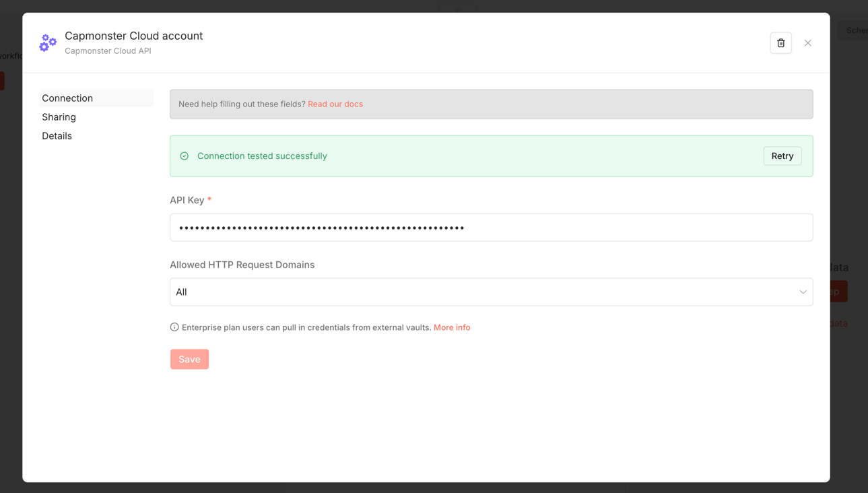
Task: Focus the API Key input field
Action: (491, 228)
